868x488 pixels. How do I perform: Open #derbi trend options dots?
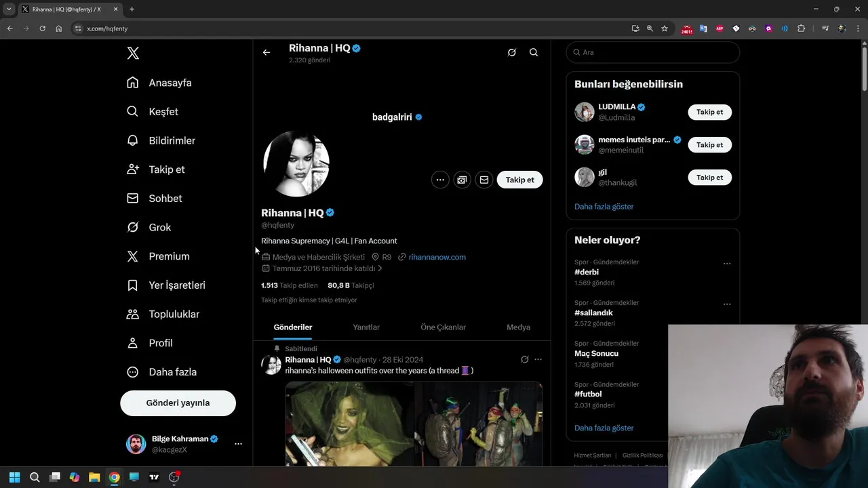click(x=727, y=264)
